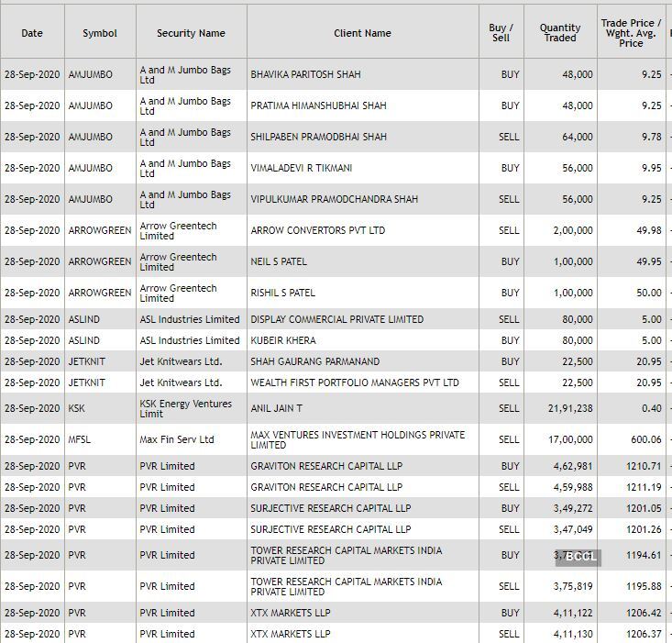This screenshot has width=672, height=643.
Task: Click GRAVITON RESEARCH CAPITAL LLP in BUY row
Action: [326, 466]
